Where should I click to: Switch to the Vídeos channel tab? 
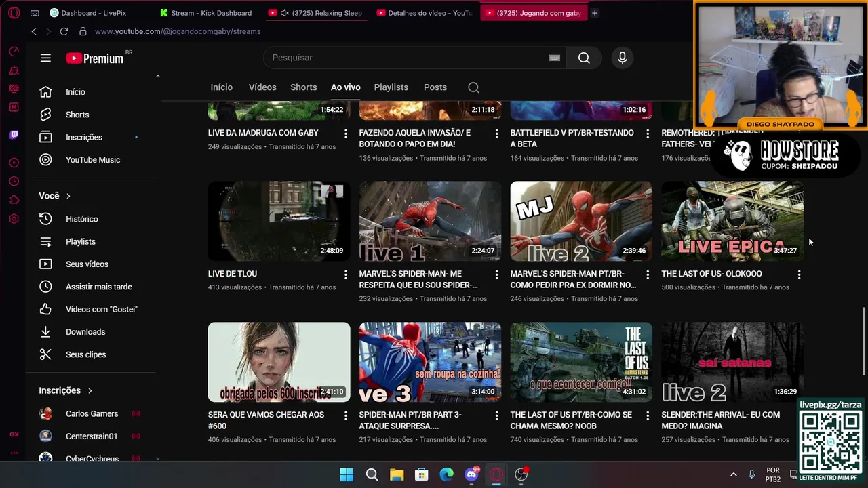pos(262,87)
